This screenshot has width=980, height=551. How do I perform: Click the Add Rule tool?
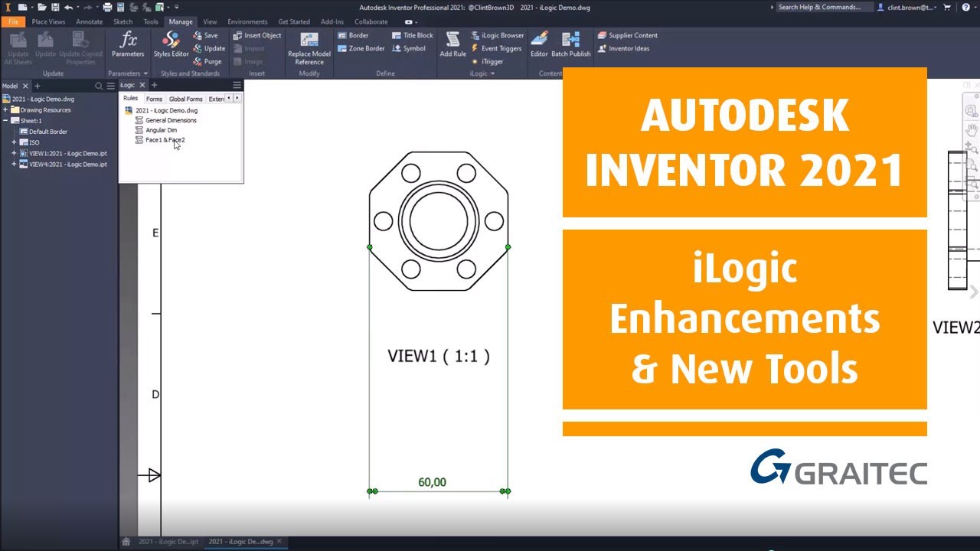[x=452, y=45]
